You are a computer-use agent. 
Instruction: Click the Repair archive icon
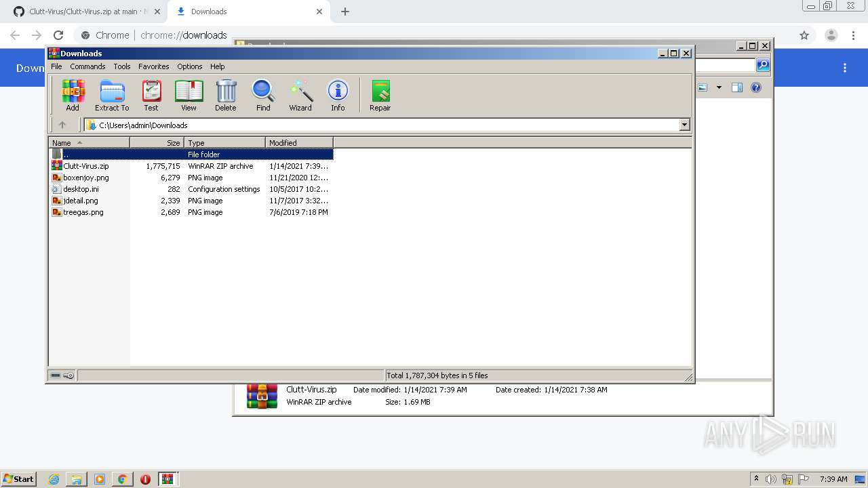pyautogui.click(x=380, y=95)
